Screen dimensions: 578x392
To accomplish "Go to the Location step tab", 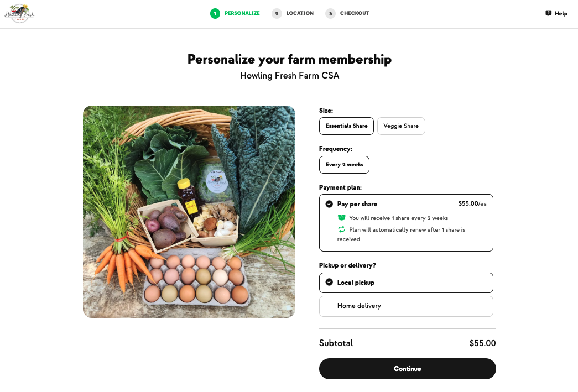I will tap(300, 13).
